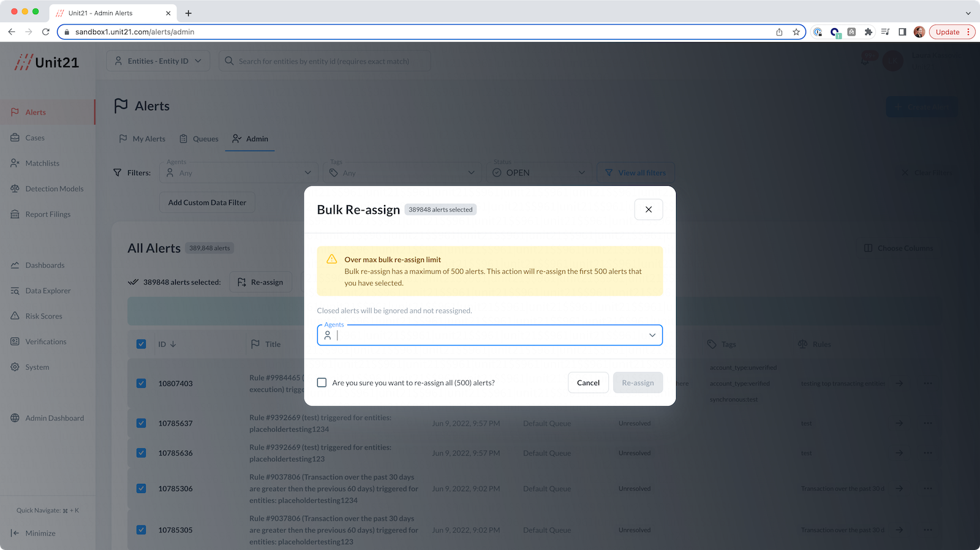
Task: Open the Status OPEN filter dropdown
Action: tap(539, 173)
